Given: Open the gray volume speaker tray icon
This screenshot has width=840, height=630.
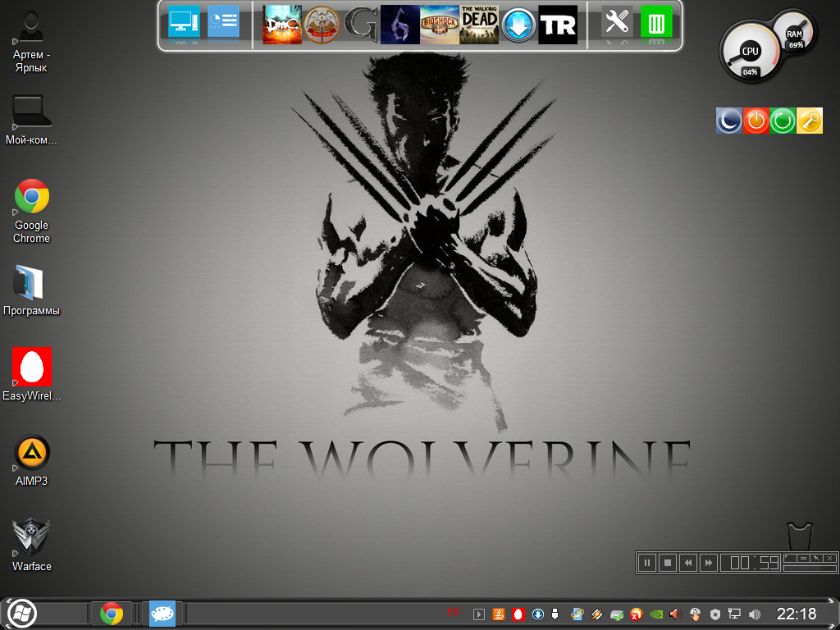Looking at the screenshot, I should point(755,614).
